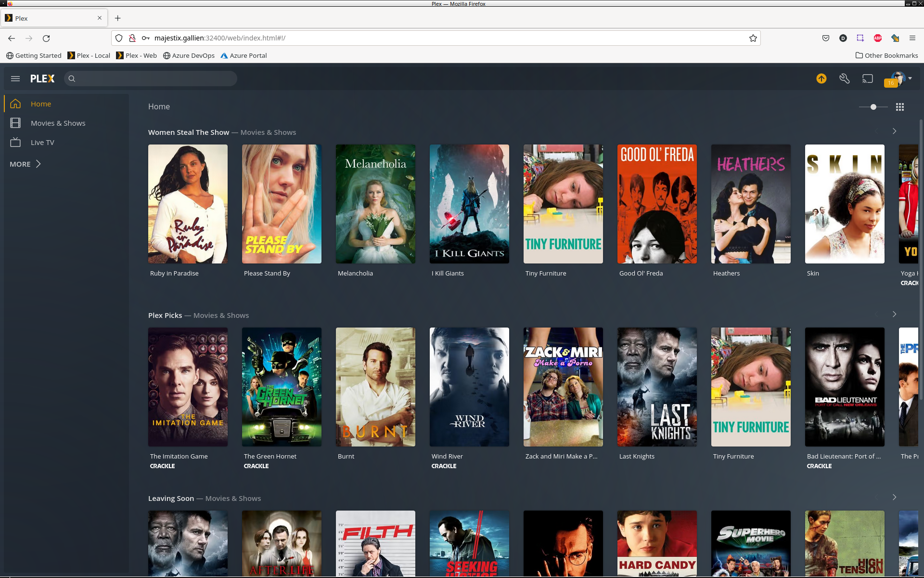Click the search magnifier icon in Plex
This screenshot has width=924, height=578.
tap(72, 79)
